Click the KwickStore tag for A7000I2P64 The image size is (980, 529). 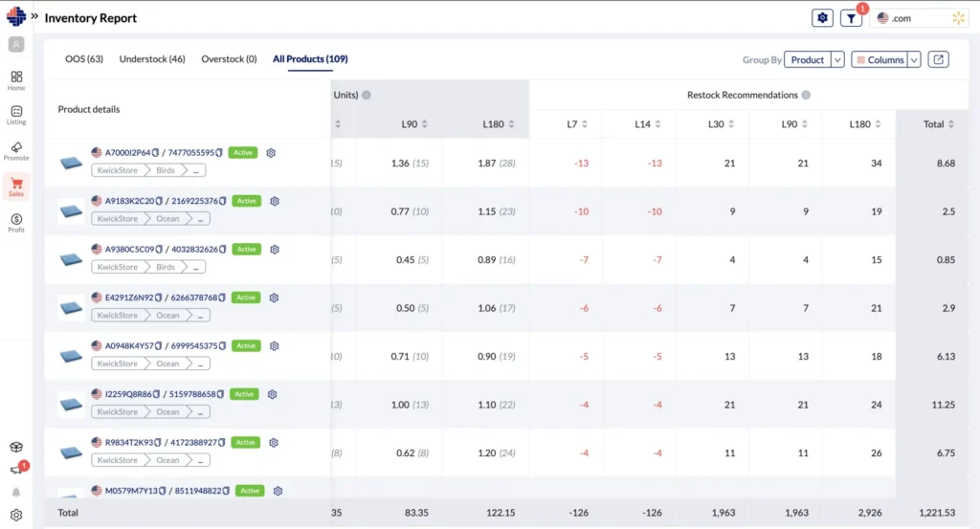(118, 170)
